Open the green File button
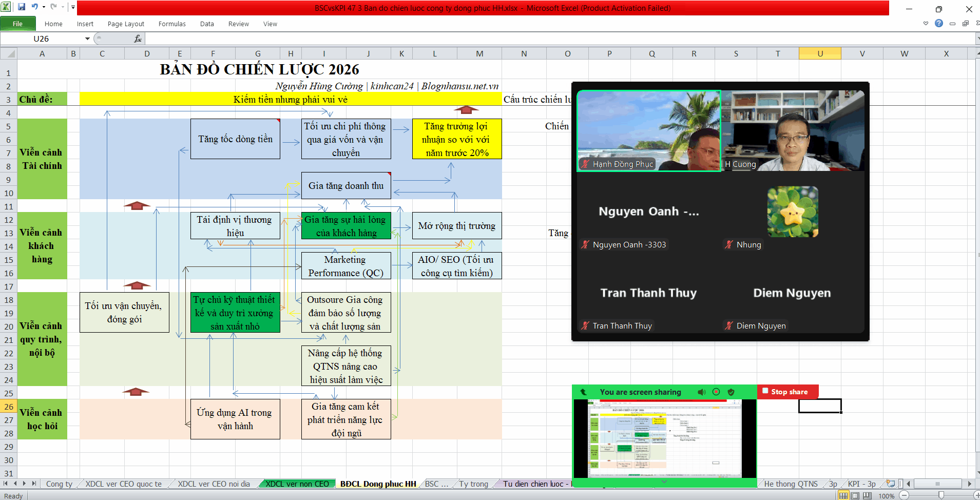The image size is (980, 500). 18,24
